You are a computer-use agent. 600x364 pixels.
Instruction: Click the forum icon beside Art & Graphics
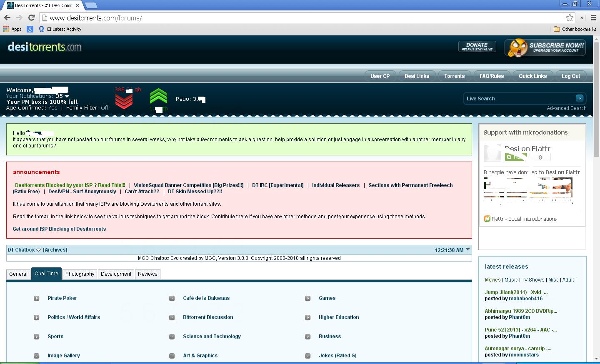click(x=172, y=356)
